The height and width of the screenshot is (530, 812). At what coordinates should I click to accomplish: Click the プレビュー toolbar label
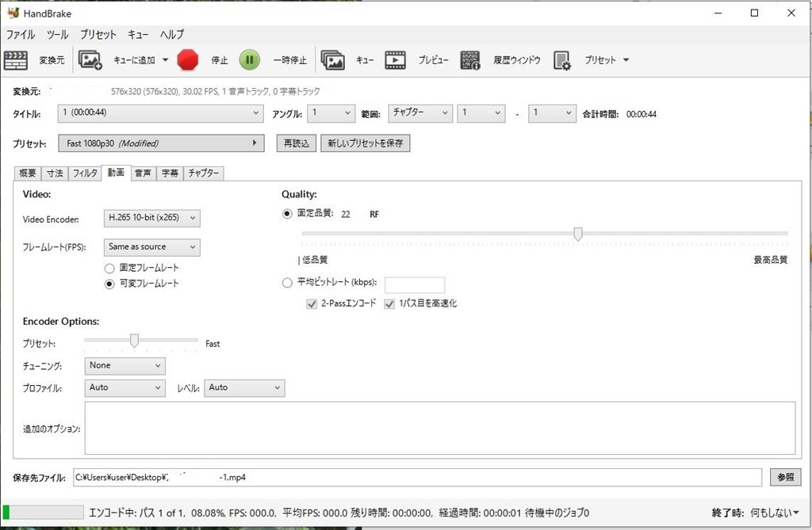coord(434,60)
